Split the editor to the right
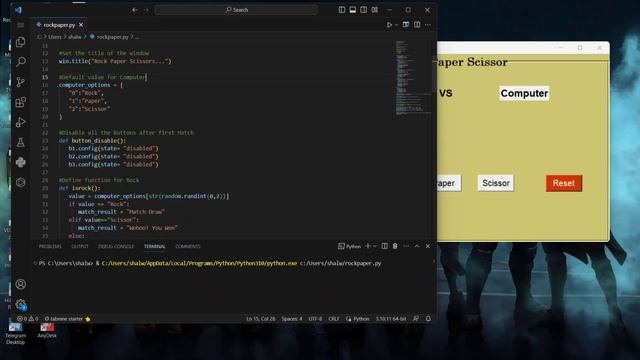The height and width of the screenshot is (360, 640). pyautogui.click(x=417, y=25)
